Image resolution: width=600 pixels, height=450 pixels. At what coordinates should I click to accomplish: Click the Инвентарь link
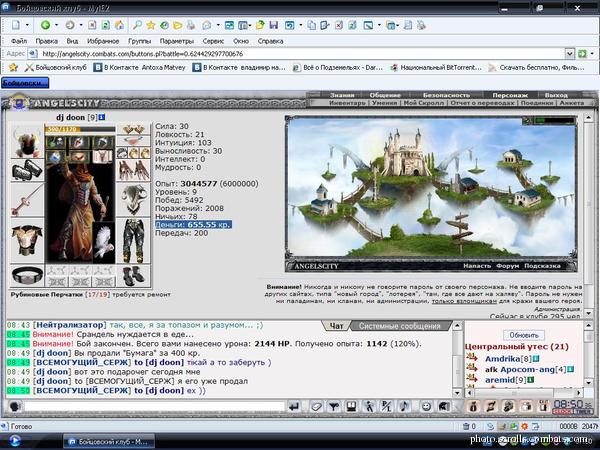coord(347,103)
